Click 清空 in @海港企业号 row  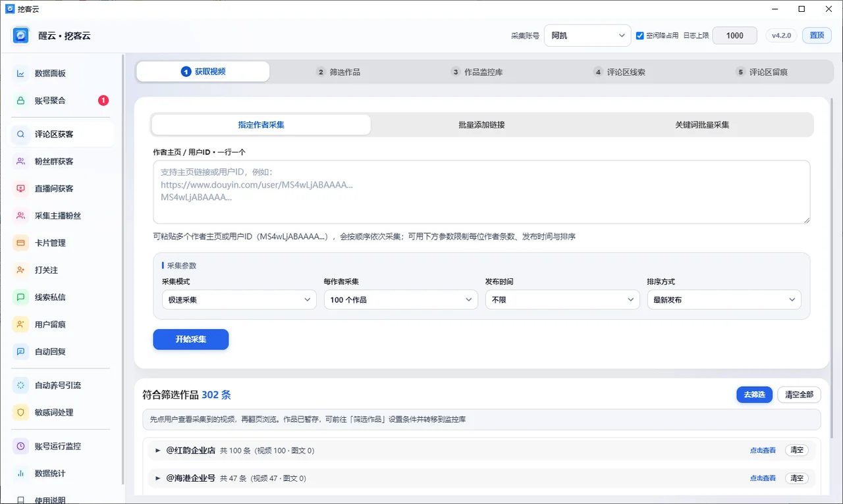coord(797,478)
